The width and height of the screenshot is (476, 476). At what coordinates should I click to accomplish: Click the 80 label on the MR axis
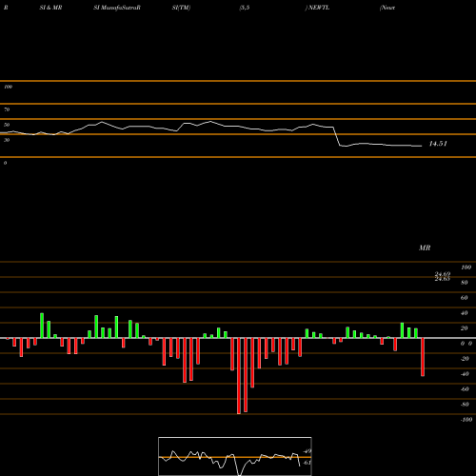(464, 283)
